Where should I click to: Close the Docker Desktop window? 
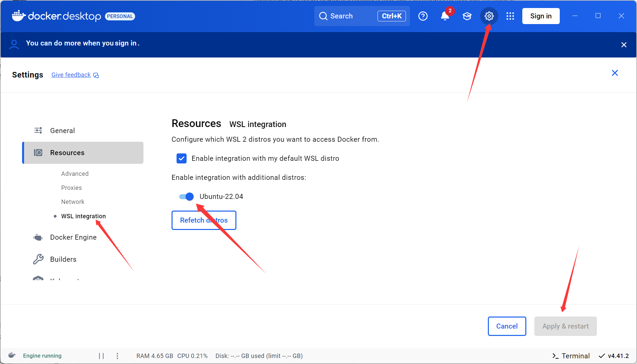(621, 16)
